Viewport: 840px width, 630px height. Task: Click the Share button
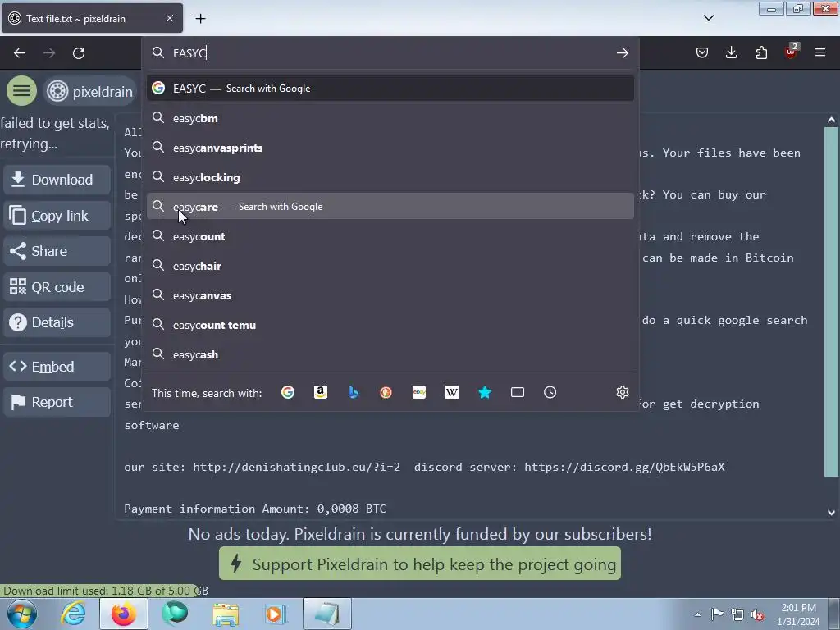pos(57,251)
